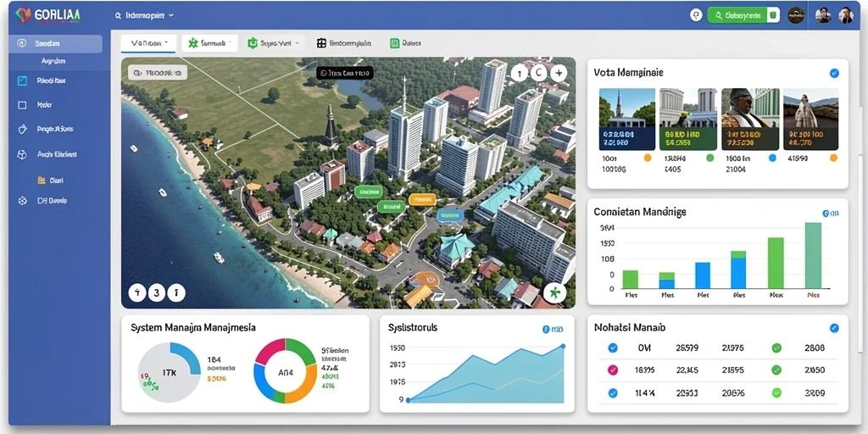The image size is (868, 434).
Task: Select the black grid tab
Action: 344,43
